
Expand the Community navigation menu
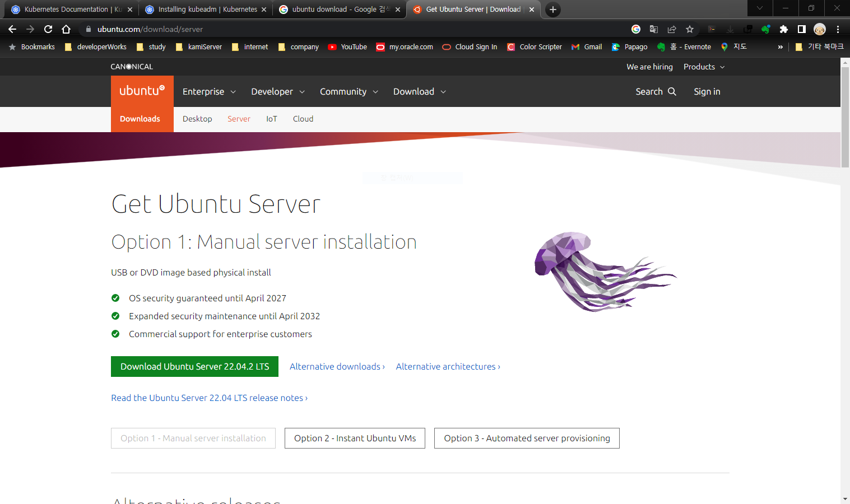[x=349, y=91]
